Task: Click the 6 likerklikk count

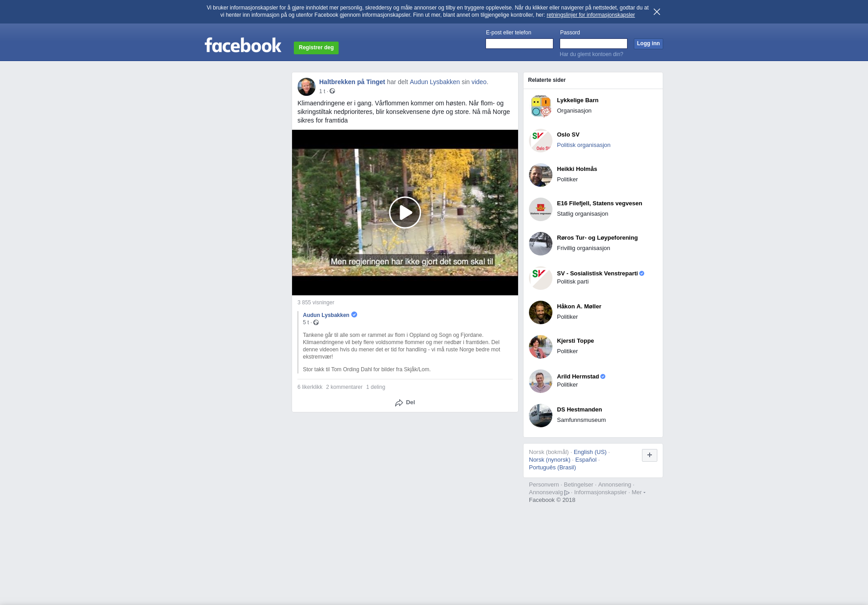Action: click(310, 387)
